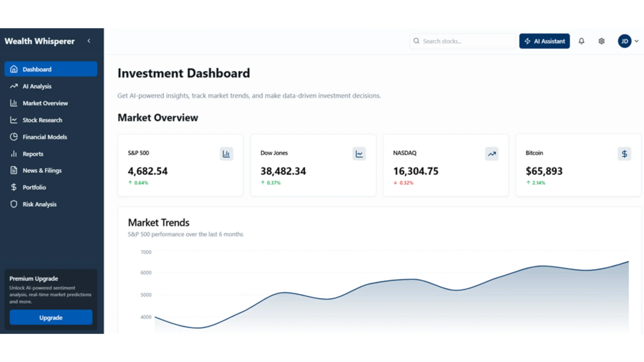Launch the AI Assistant
The width and height of the screenshot is (644, 362).
coord(544,41)
